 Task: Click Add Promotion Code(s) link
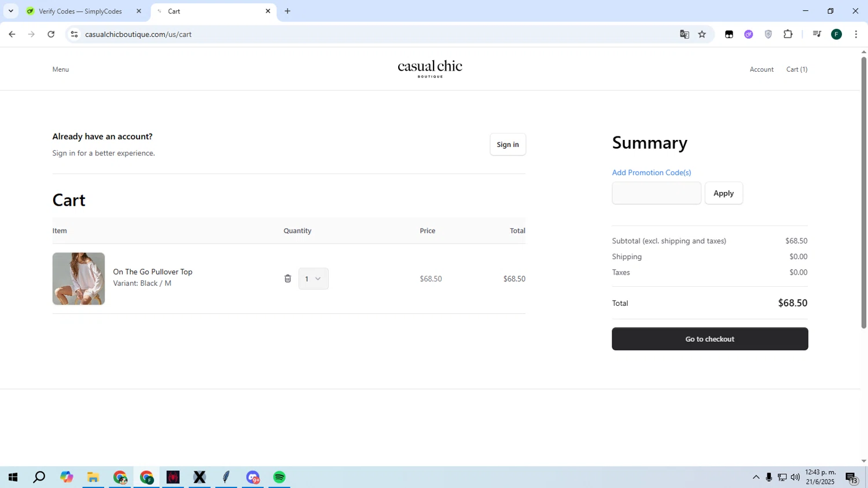[x=652, y=172]
